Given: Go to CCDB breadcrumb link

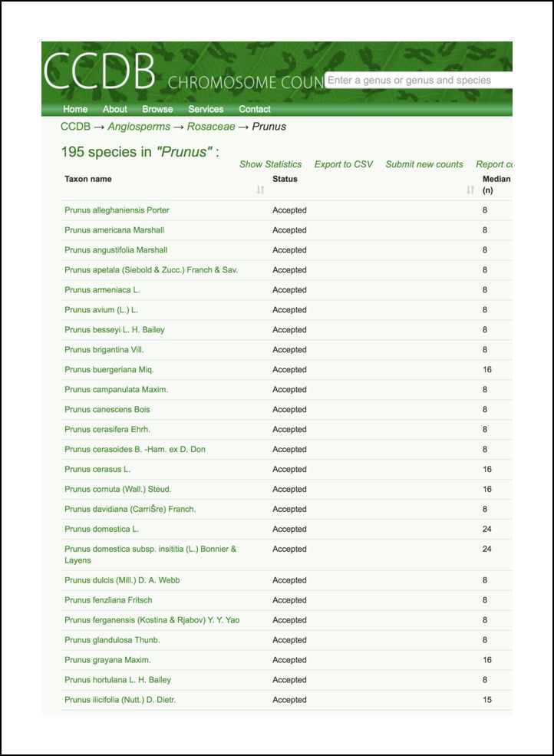Looking at the screenshot, I should tap(76, 127).
